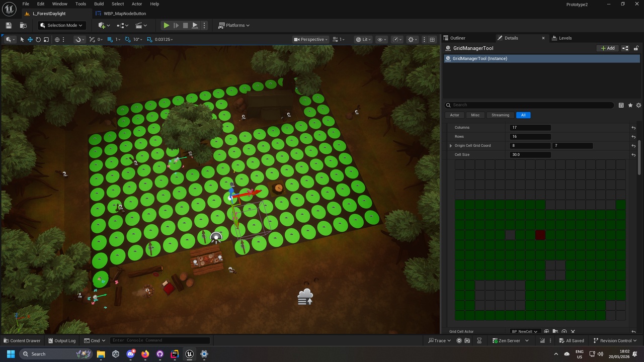
Task: Click the Eject from player button
Action: [195, 25]
